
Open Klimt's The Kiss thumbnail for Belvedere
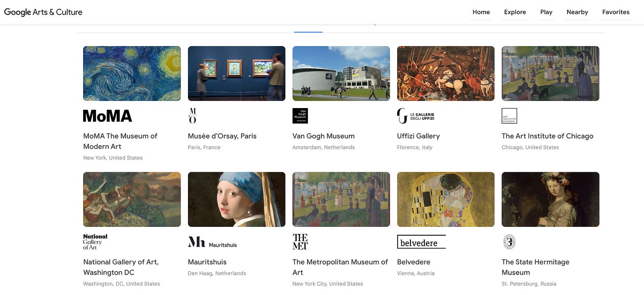point(446,199)
